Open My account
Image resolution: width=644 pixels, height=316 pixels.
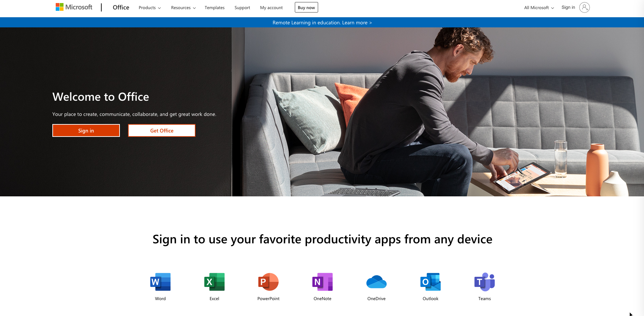pos(271,7)
